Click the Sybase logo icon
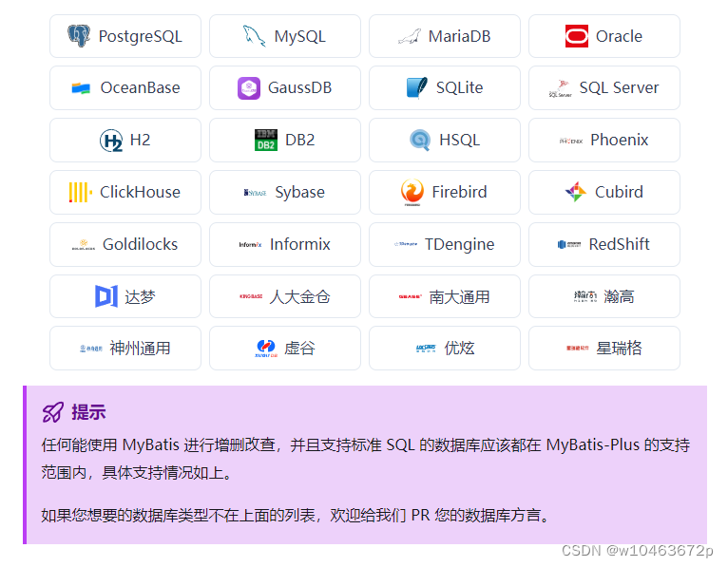 coord(256,193)
